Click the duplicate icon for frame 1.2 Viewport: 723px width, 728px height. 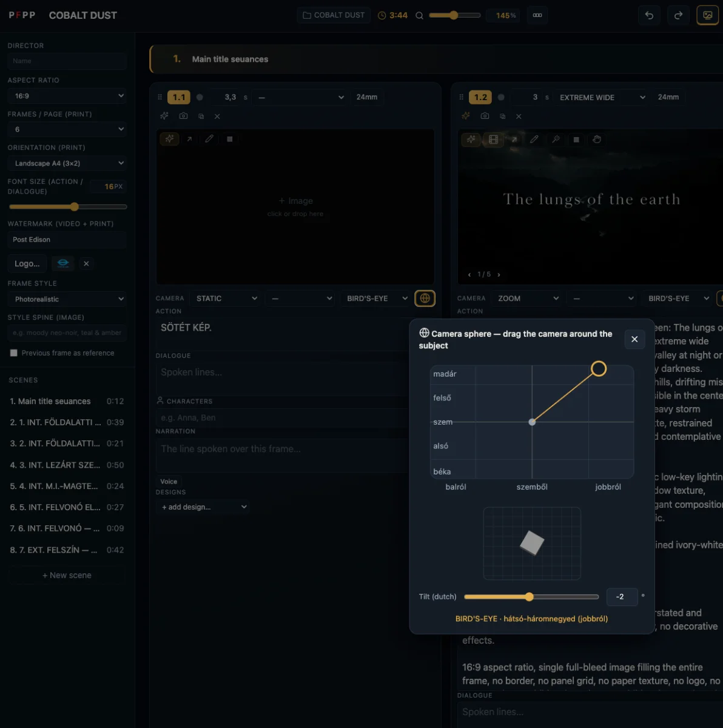503,116
